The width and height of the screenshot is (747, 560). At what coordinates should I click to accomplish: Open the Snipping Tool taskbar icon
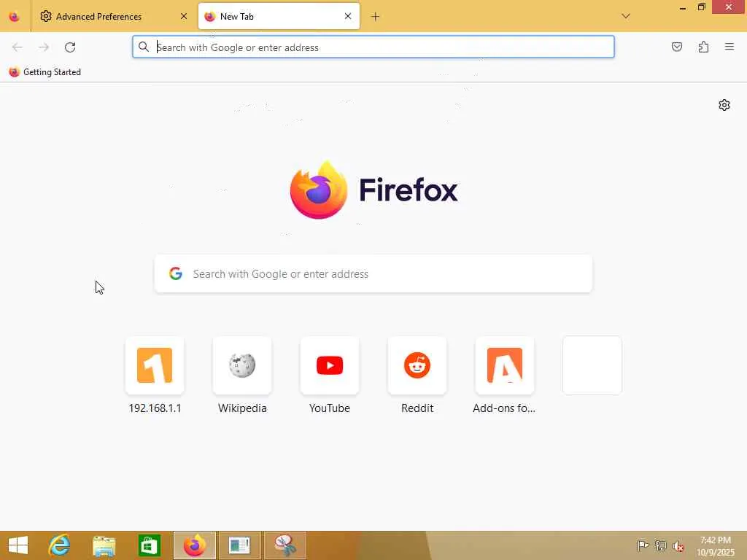click(285, 545)
